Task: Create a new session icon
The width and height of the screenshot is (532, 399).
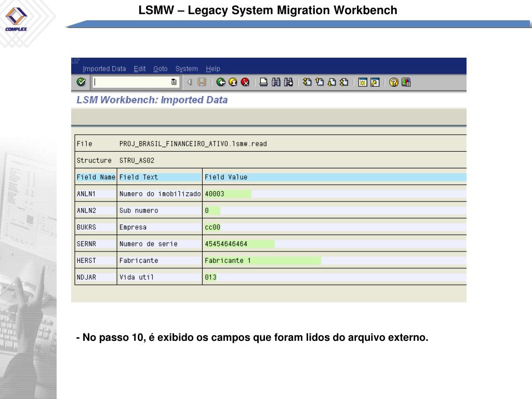Action: click(363, 82)
